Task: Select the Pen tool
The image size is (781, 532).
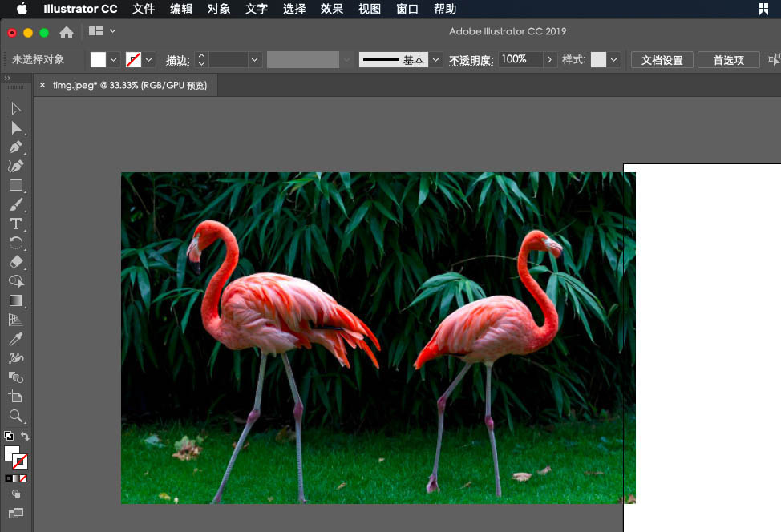Action: pyautogui.click(x=15, y=147)
